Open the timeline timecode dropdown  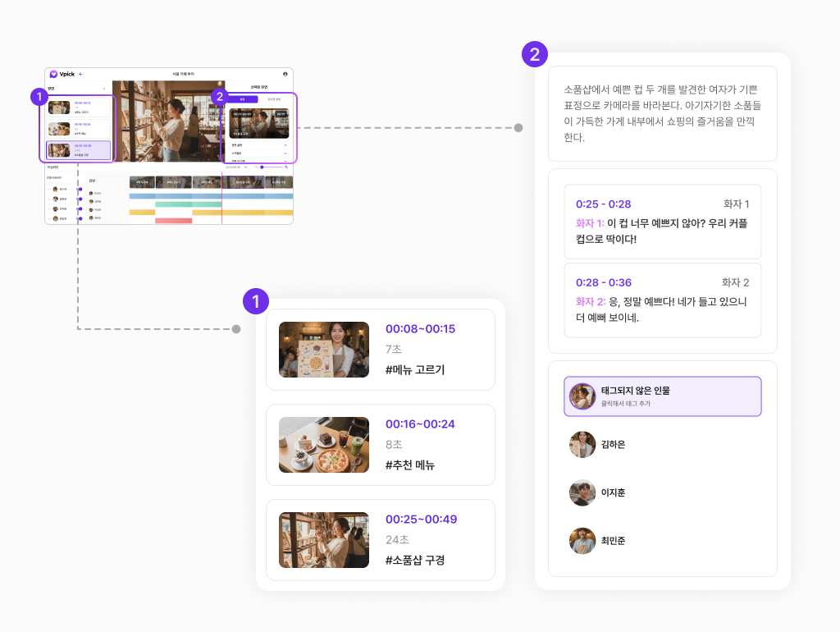[246, 167]
